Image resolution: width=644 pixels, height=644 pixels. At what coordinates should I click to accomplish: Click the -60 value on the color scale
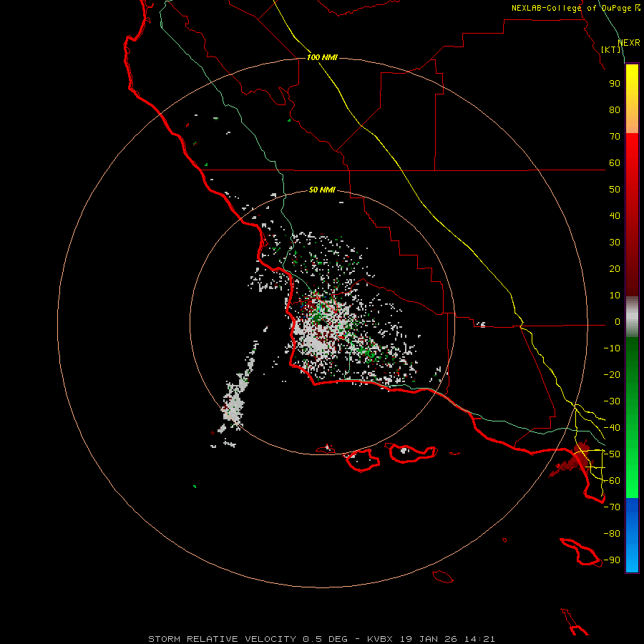(x=612, y=481)
